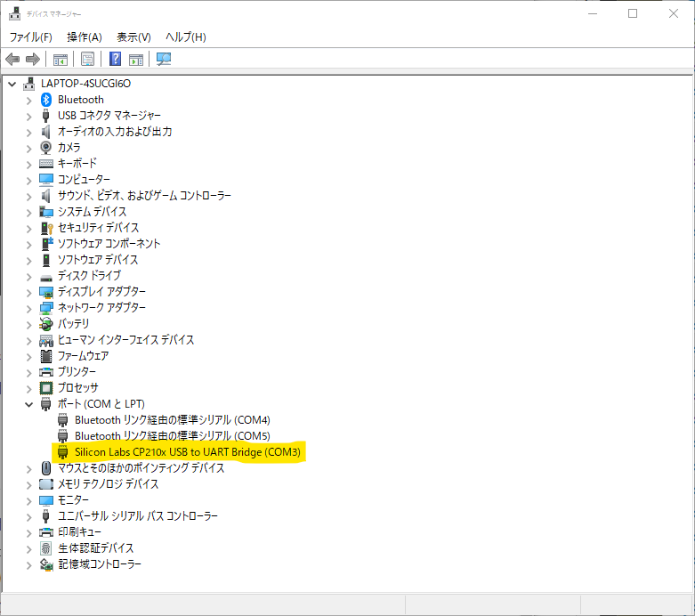Click the コンピューター monitor icon
The image size is (695, 616).
(x=46, y=179)
